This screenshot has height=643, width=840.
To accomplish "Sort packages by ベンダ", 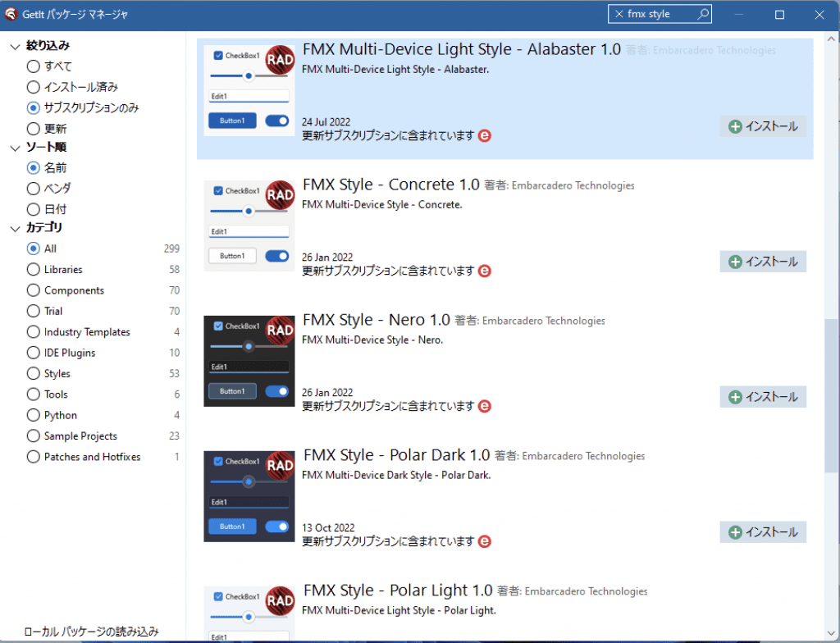I will click(48, 189).
